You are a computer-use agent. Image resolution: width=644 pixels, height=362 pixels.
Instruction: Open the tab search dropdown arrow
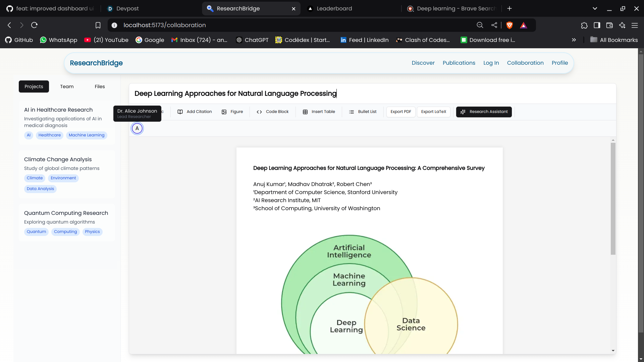click(595, 8)
